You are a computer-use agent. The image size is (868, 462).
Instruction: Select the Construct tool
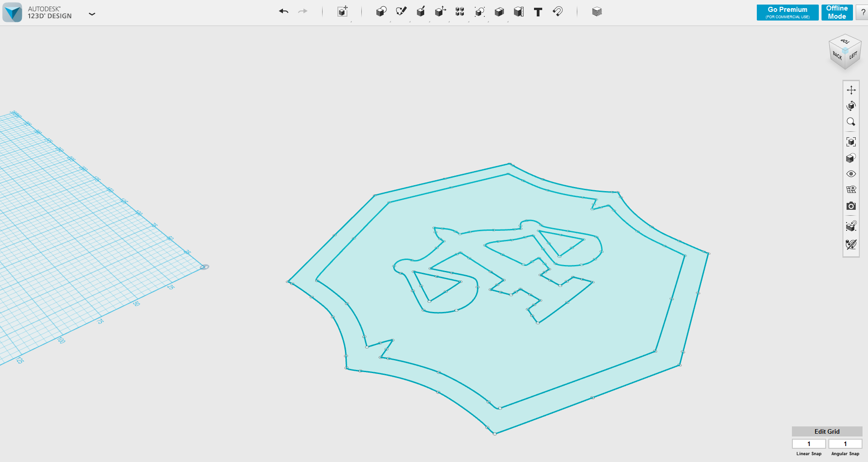tap(421, 12)
